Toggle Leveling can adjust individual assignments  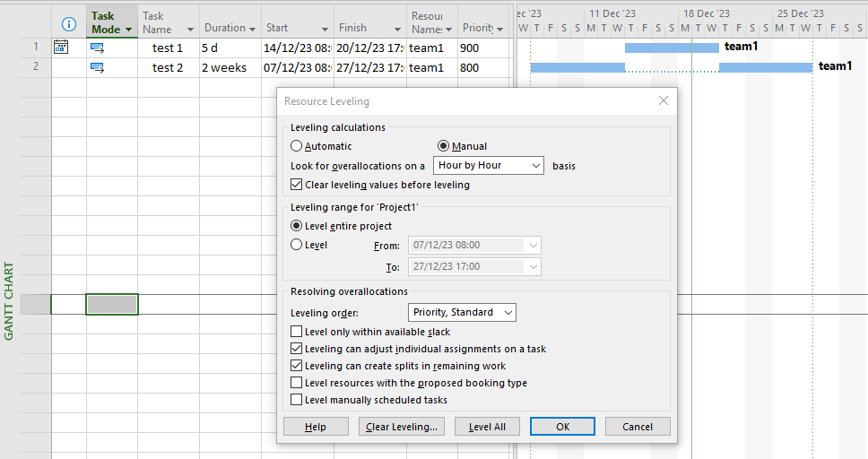[x=297, y=349]
